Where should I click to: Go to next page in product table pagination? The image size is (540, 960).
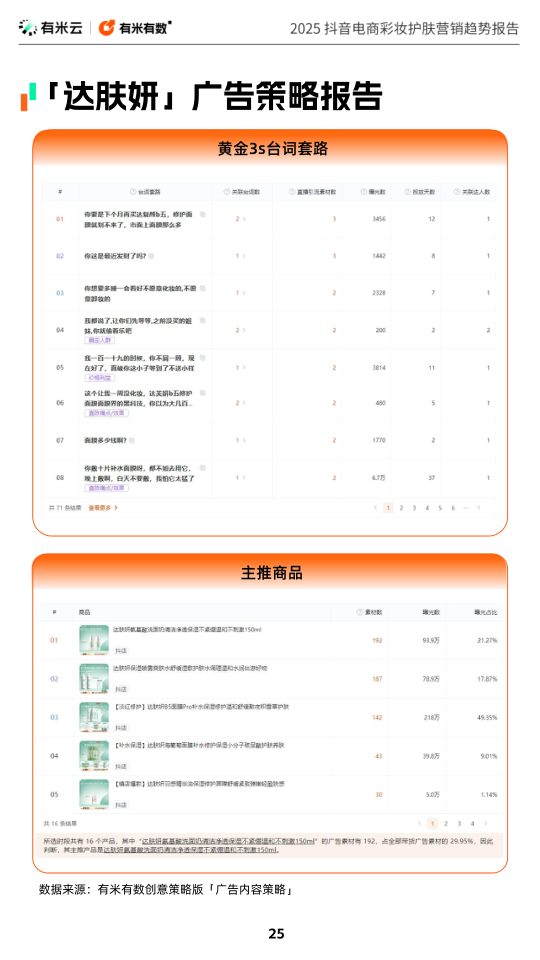tap(486, 823)
